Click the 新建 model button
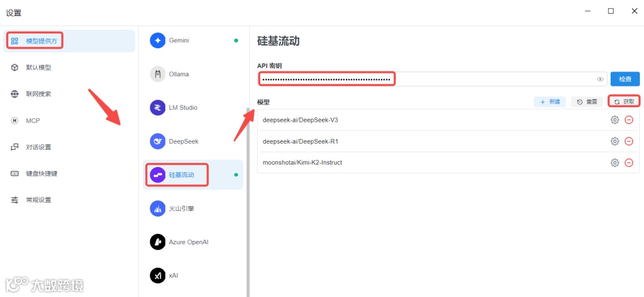Image resolution: width=644 pixels, height=297 pixels. [550, 102]
